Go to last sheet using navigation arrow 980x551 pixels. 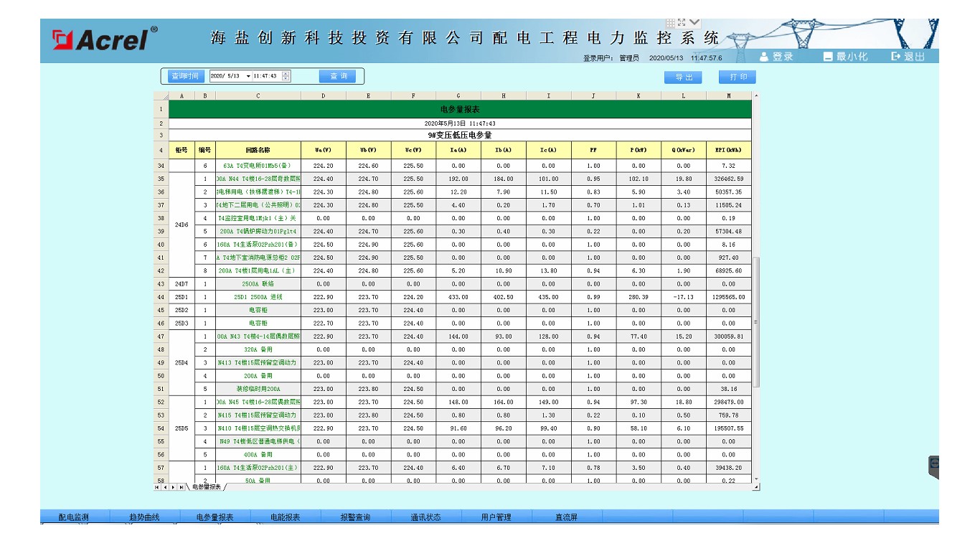[182, 487]
